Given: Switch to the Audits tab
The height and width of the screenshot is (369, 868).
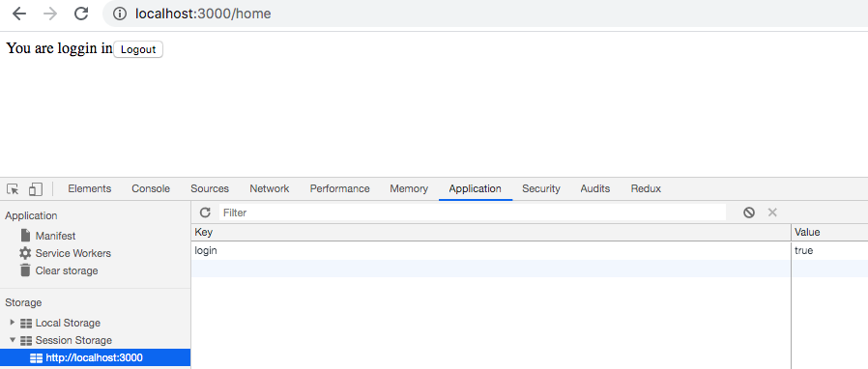Looking at the screenshot, I should coord(595,188).
